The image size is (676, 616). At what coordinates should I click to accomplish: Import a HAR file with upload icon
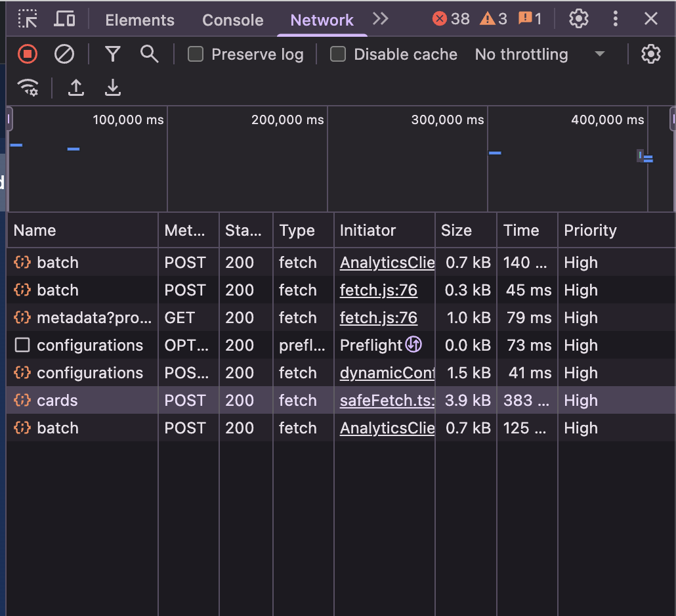point(76,87)
